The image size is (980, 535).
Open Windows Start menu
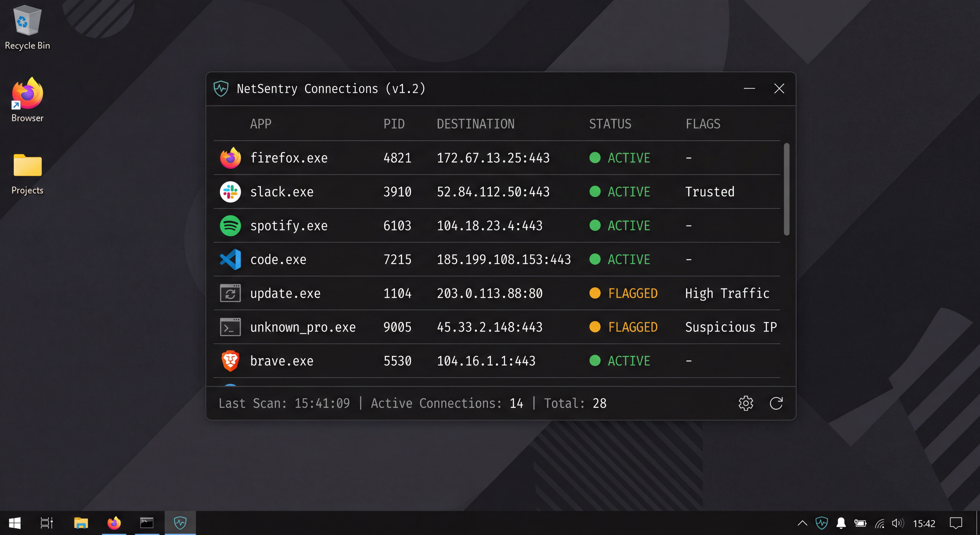pyautogui.click(x=14, y=523)
